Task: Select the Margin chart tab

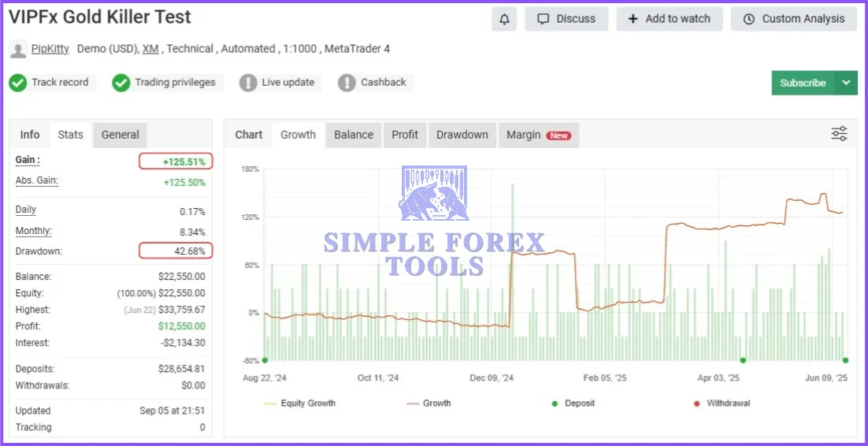Action: pyautogui.click(x=538, y=135)
